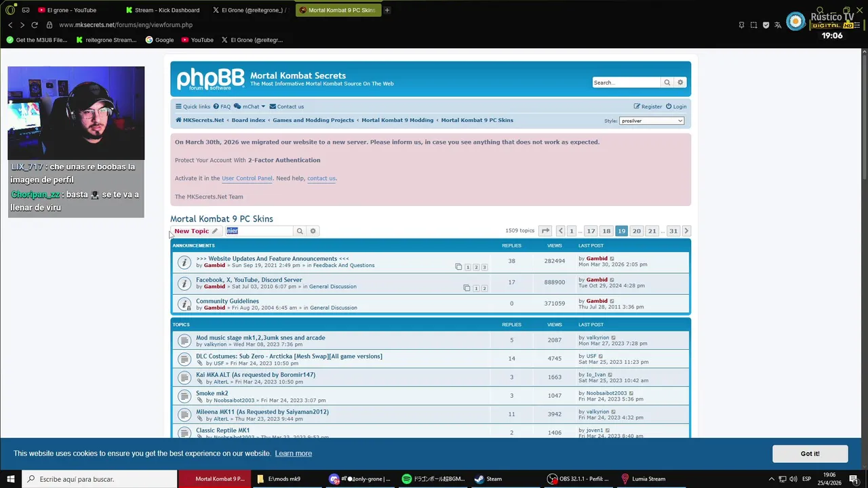Click topic icon of the Mileena MK11 row
This screenshot has height=488, width=868.
coord(184,415)
